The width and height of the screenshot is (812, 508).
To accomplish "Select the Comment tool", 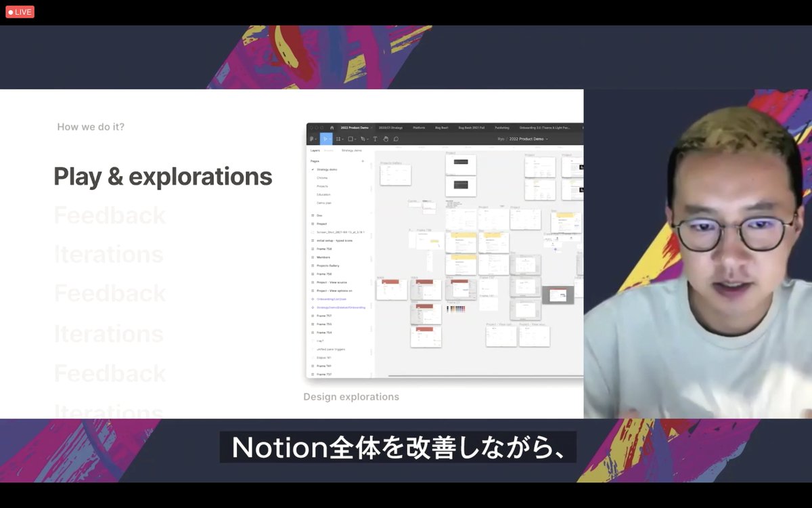I will [x=396, y=139].
